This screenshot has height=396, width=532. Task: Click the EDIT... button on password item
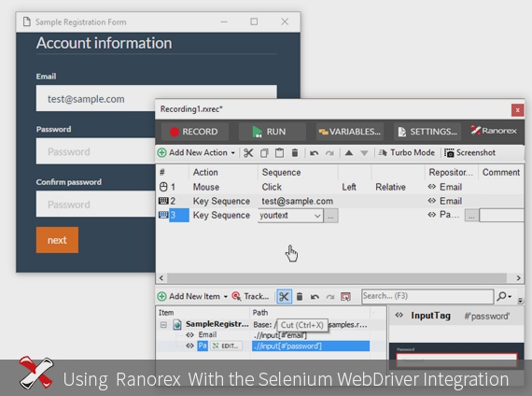226,346
